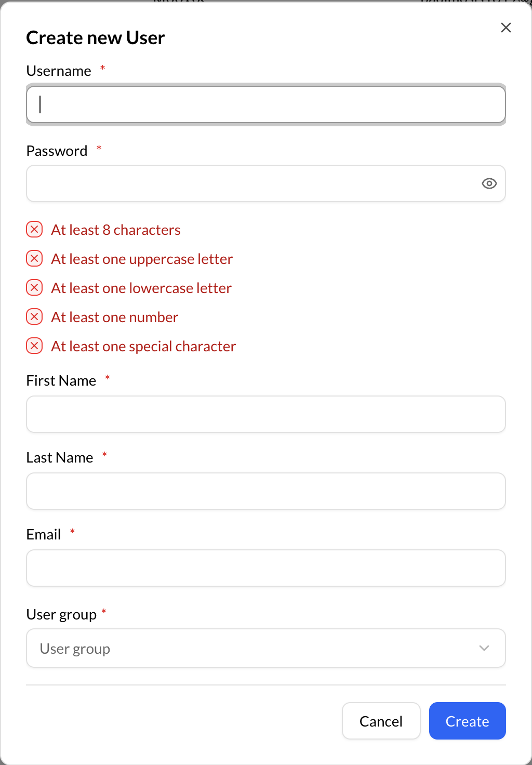Viewport: 532px width, 765px height.
Task: Click the Last Name input field
Action: [x=266, y=491]
